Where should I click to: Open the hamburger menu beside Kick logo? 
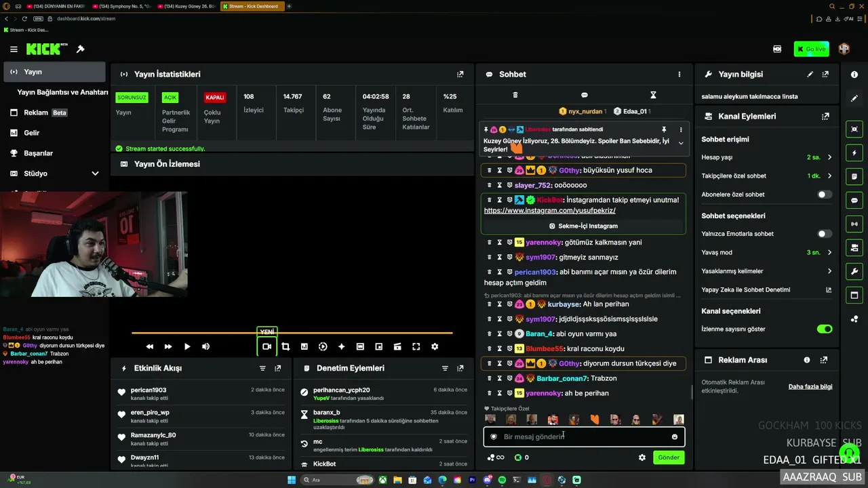click(x=14, y=49)
